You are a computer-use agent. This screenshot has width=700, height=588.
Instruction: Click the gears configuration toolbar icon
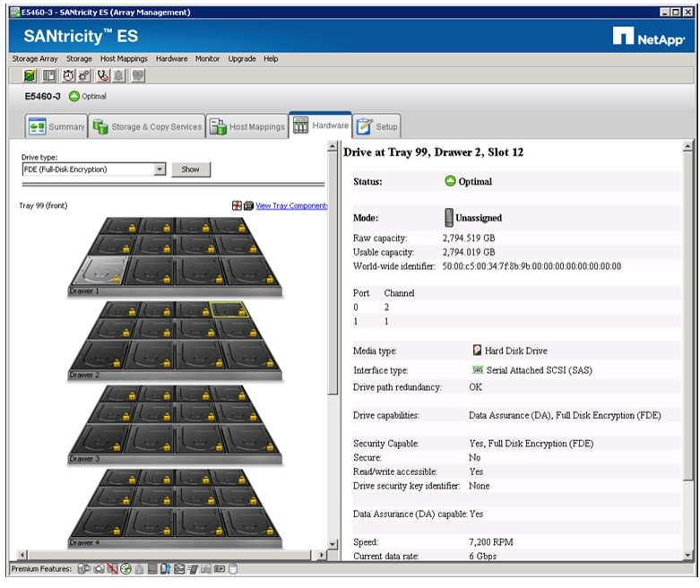[x=84, y=75]
